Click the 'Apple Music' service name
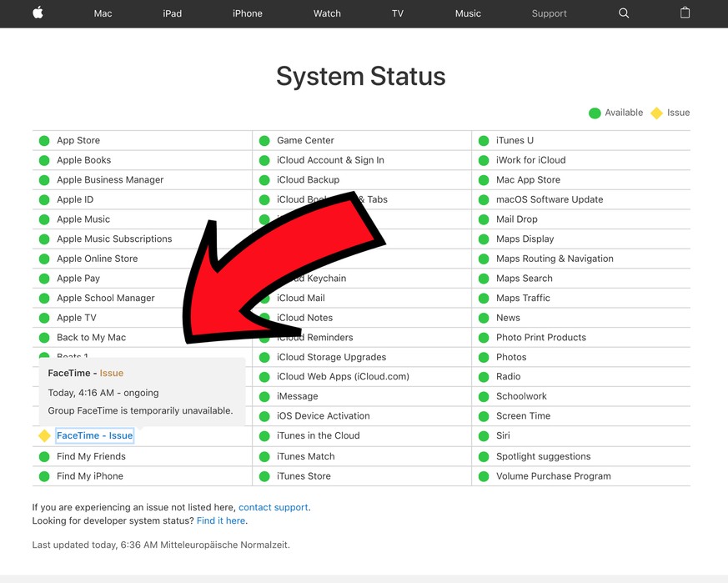Screen dimensions: 728x583 83,219
